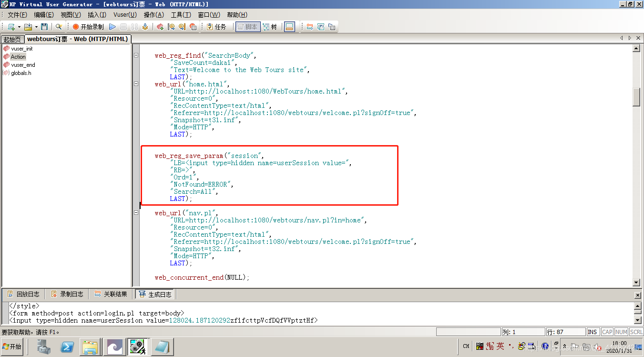Image resolution: width=644 pixels, height=357 pixels.
Task: Open the file explorer taskbar icon
Action: click(90, 347)
